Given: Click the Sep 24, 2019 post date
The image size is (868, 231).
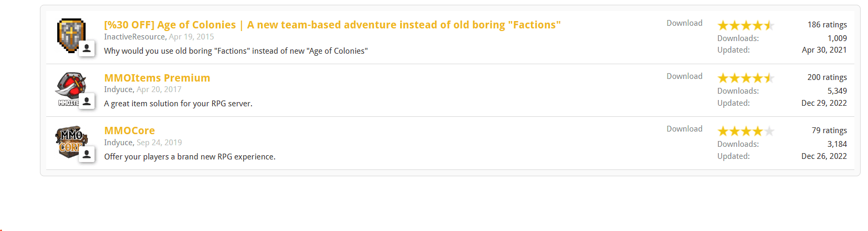Looking at the screenshot, I should [159, 143].
